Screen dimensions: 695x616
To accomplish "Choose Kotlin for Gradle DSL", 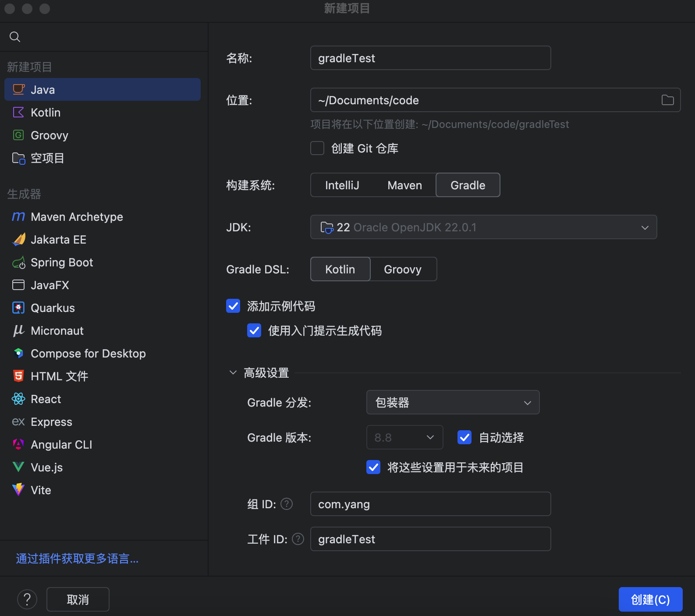I will coord(340,269).
